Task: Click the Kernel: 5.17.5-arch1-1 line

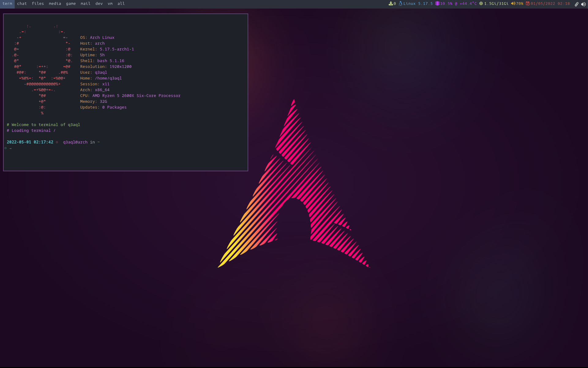Action: point(107,49)
